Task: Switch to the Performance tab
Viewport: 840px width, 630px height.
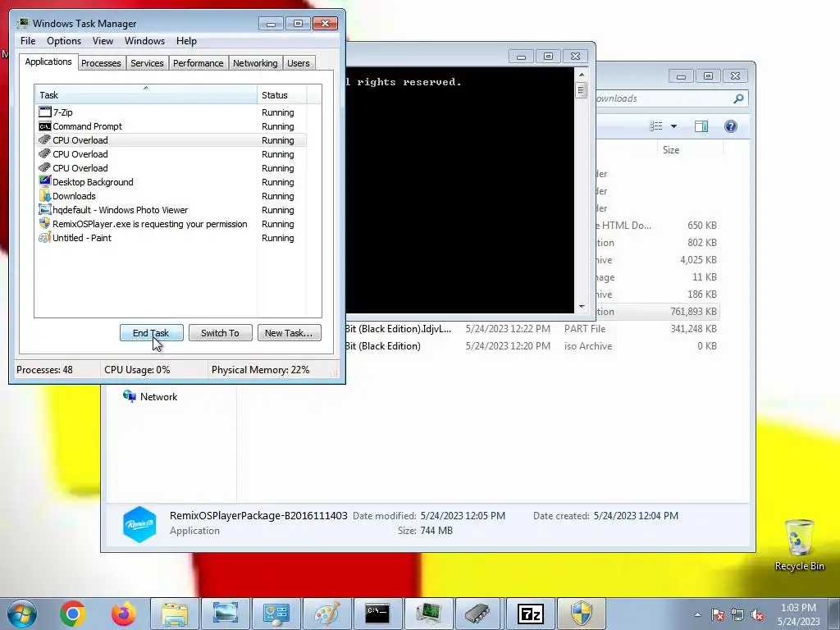Action: pos(198,63)
